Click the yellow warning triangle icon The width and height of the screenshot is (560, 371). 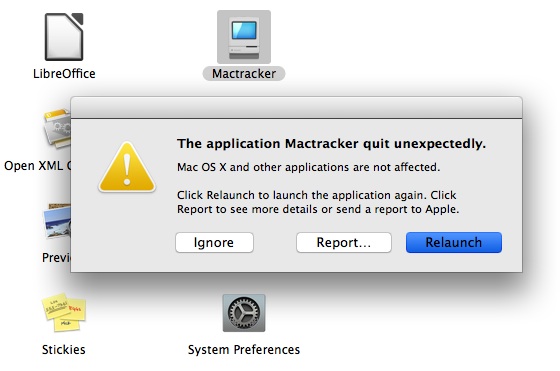point(127,167)
